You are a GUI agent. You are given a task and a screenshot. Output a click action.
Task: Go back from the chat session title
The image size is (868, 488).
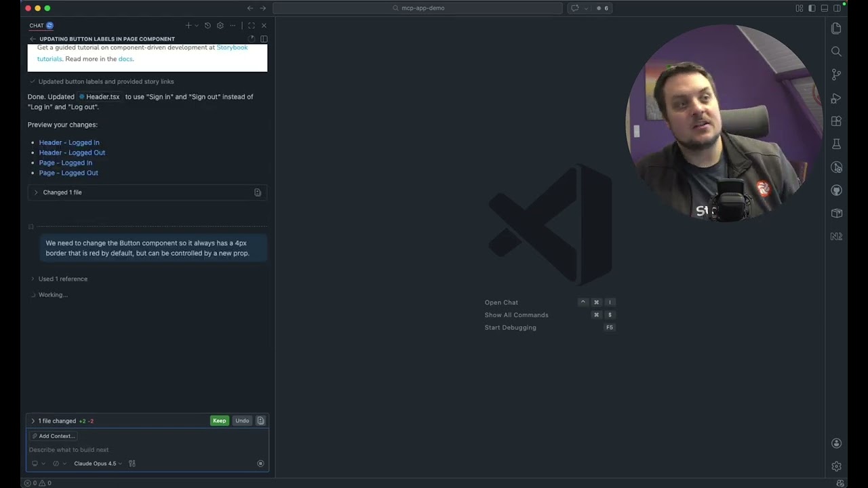(33, 39)
